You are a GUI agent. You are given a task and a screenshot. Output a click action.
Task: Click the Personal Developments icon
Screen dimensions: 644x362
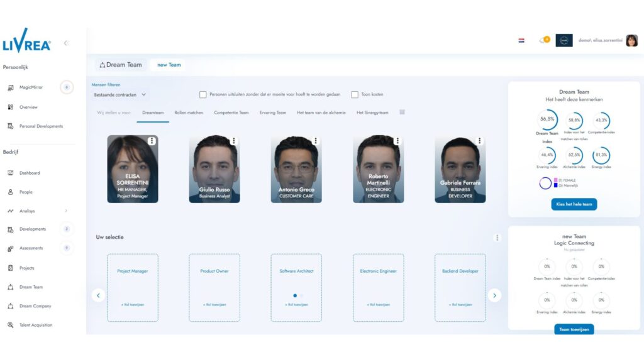pos(11,126)
